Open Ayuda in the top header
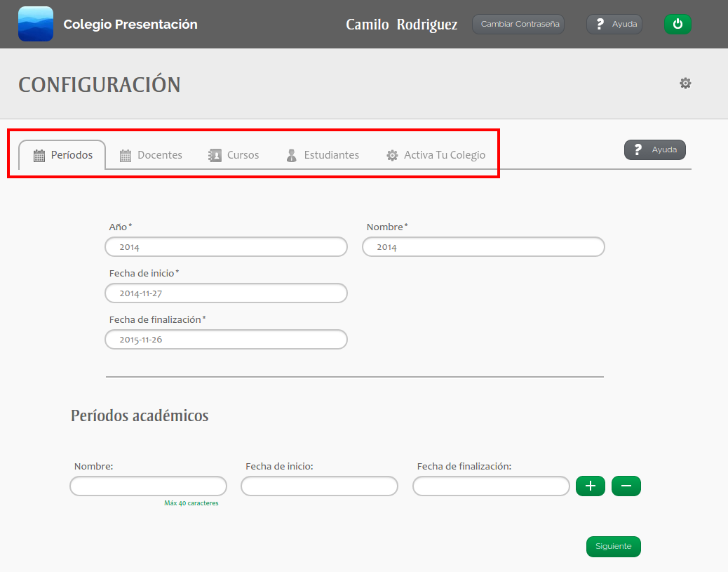The width and height of the screenshot is (728, 572). tap(614, 24)
